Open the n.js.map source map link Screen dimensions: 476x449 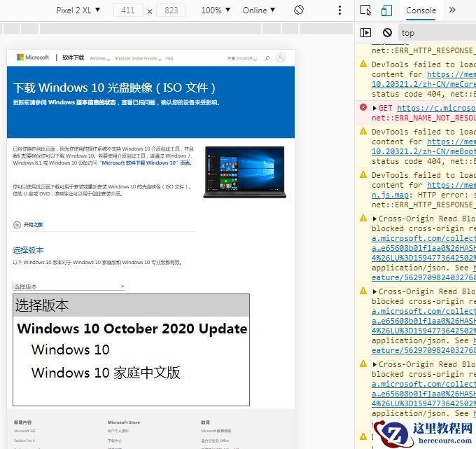(390, 195)
